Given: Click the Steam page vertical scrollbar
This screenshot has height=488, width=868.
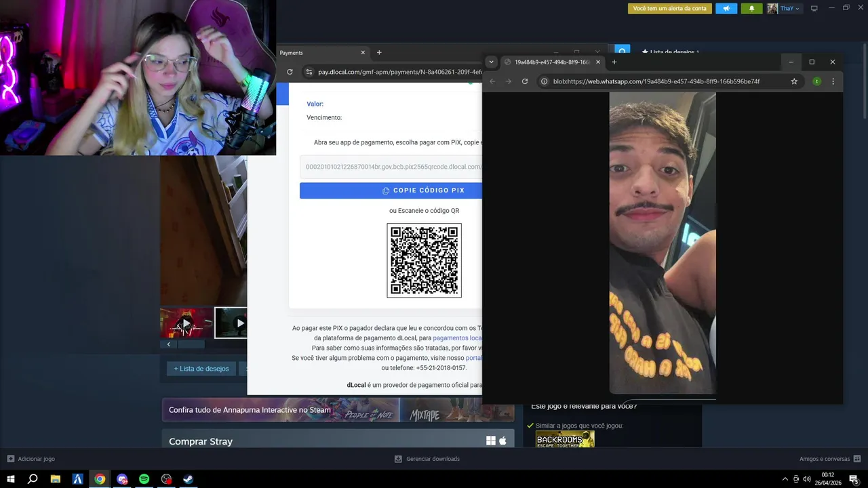Looking at the screenshot, I should [864, 80].
